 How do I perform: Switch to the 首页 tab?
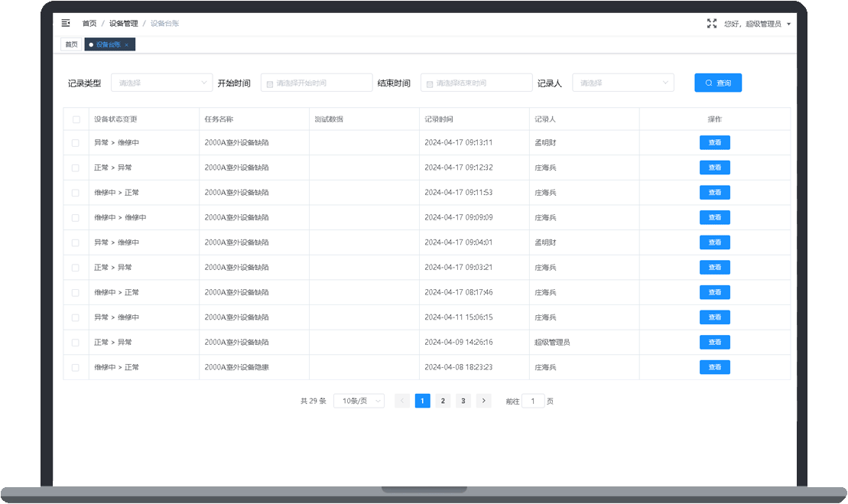tap(71, 45)
